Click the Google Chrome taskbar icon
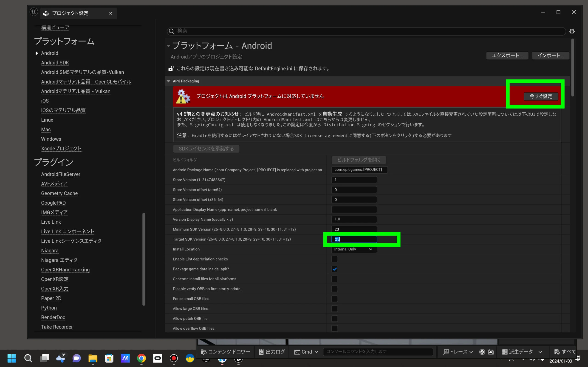Image resolution: width=588 pixels, height=367 pixels. pos(141,358)
